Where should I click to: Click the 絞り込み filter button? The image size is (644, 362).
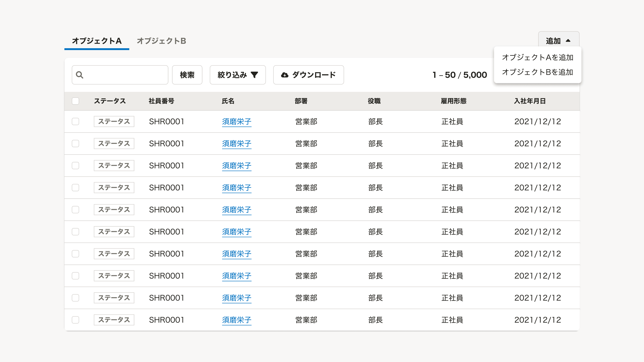(x=237, y=75)
